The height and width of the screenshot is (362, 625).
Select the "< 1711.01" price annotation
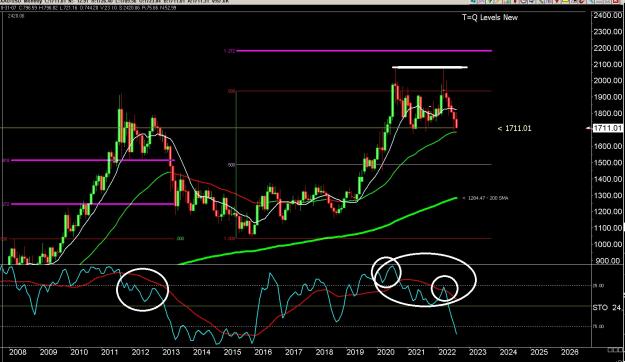pyautogui.click(x=515, y=128)
